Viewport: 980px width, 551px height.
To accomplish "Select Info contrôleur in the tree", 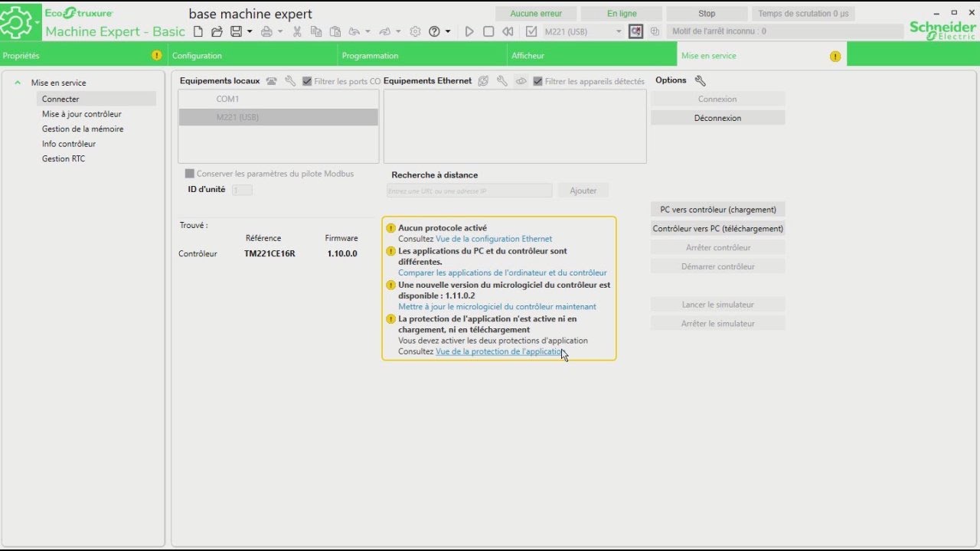I will point(69,144).
